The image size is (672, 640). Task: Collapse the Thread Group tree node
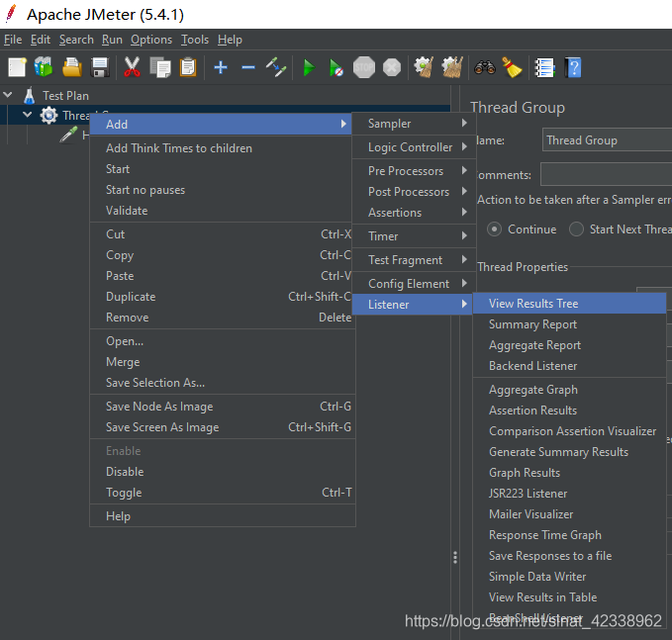[28, 115]
